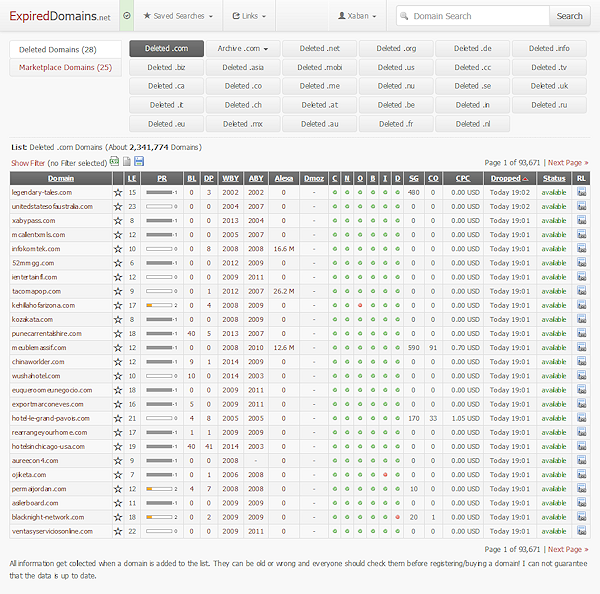600x594 pixels.
Task: Click the 1.05 USD CPC value
Action: pyautogui.click(x=465, y=418)
